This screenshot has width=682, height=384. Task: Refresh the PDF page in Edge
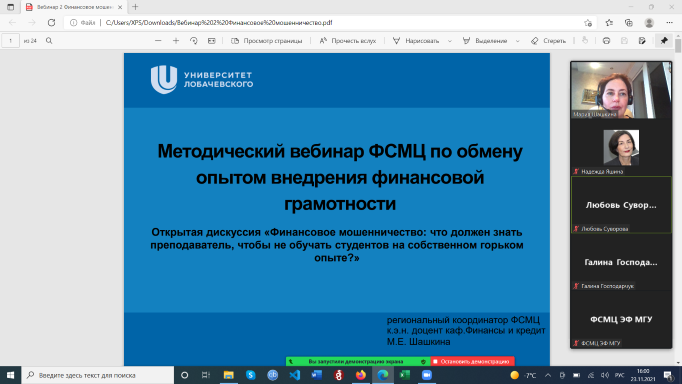[51, 23]
